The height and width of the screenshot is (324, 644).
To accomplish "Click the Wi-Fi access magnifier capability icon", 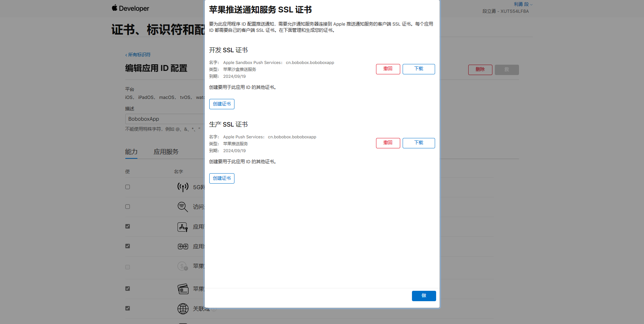I will pyautogui.click(x=183, y=207).
